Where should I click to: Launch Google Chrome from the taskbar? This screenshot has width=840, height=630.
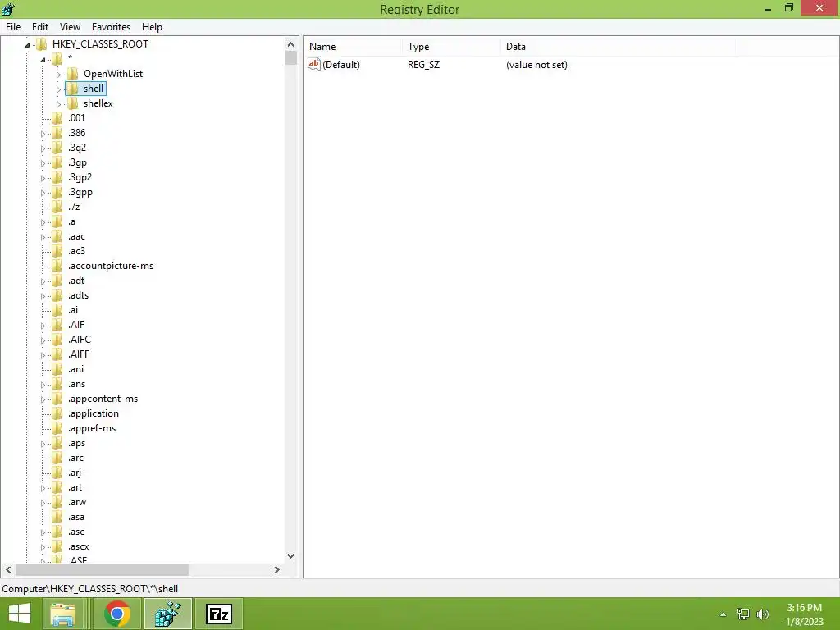point(117,614)
